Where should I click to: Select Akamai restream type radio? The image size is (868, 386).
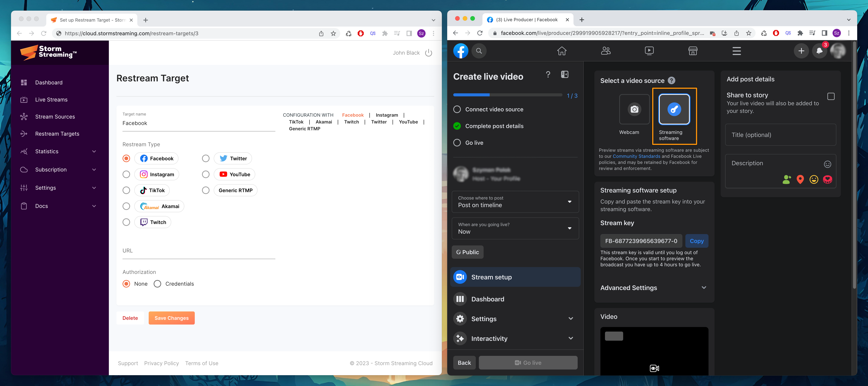pos(126,206)
